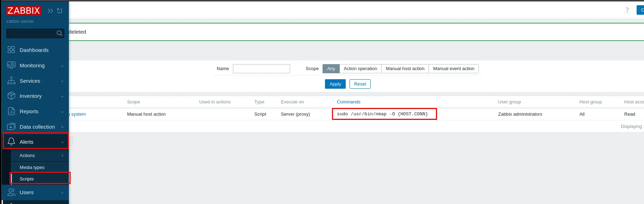This screenshot has height=204, width=644.
Task: Focus the Name filter input field
Action: [x=261, y=69]
